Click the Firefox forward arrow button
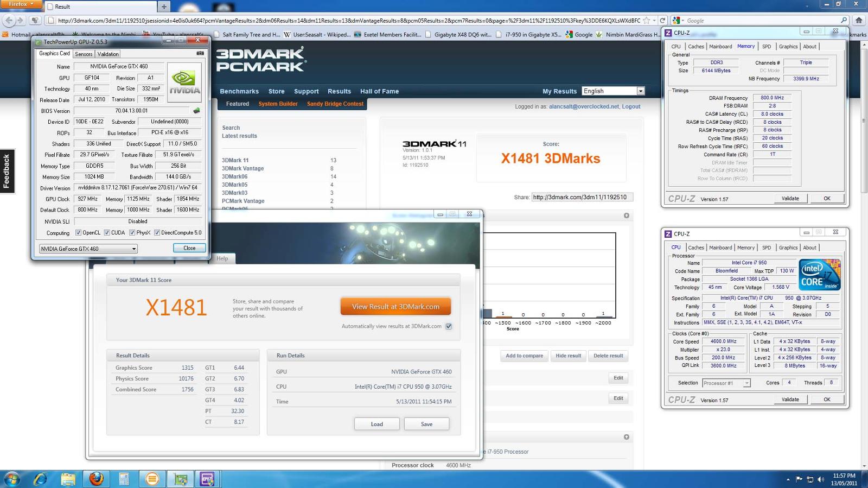Viewport: 868px width, 488px height. (21, 21)
